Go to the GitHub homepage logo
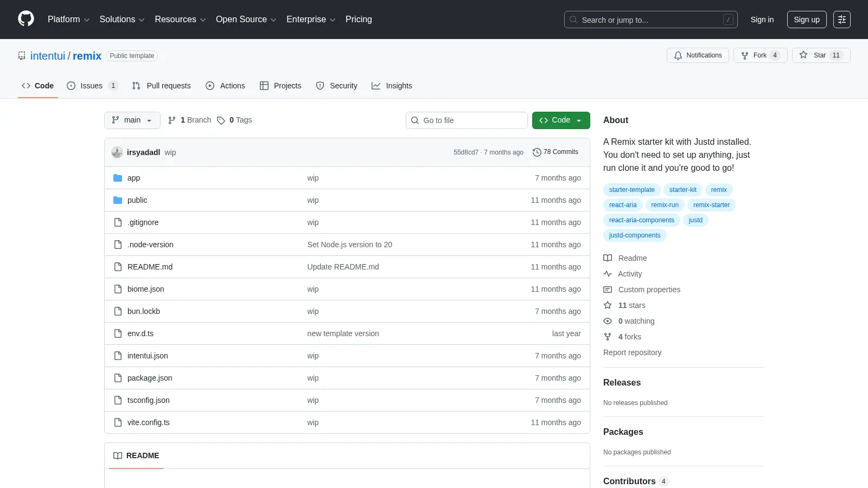Screen dimensions: 868x488 point(26,19)
